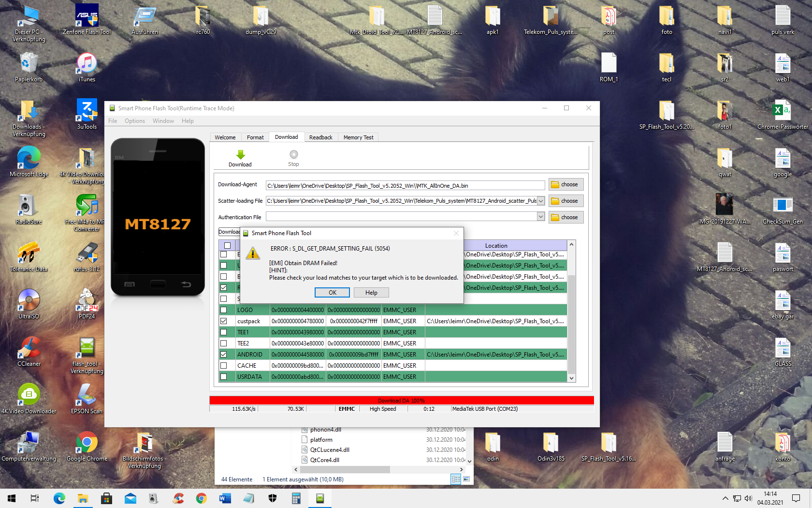Open the Help menu
812x508 pixels.
click(x=188, y=121)
